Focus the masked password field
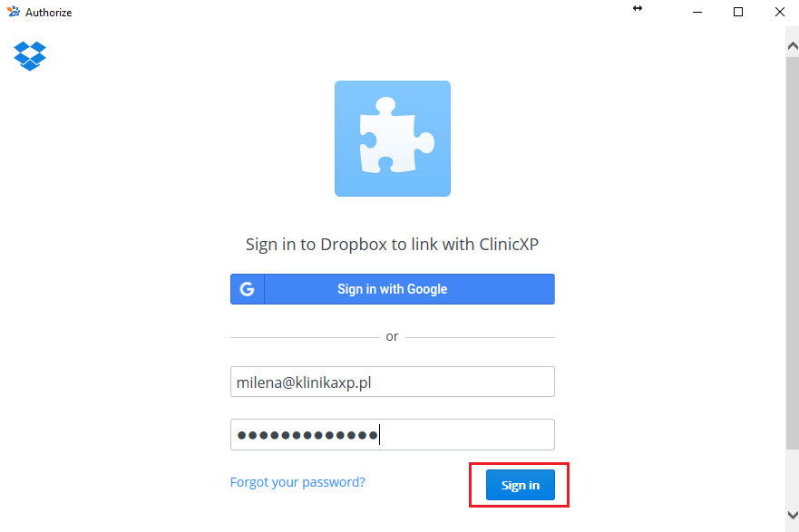799x532 pixels. tap(393, 435)
